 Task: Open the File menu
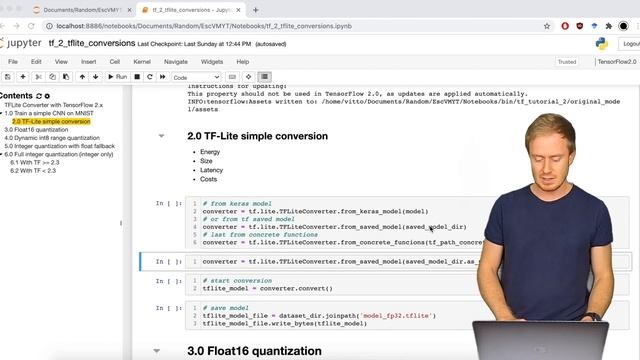(13, 62)
